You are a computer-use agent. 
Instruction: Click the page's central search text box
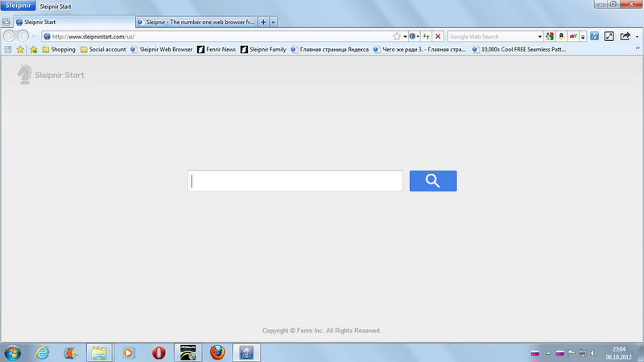coord(295,180)
